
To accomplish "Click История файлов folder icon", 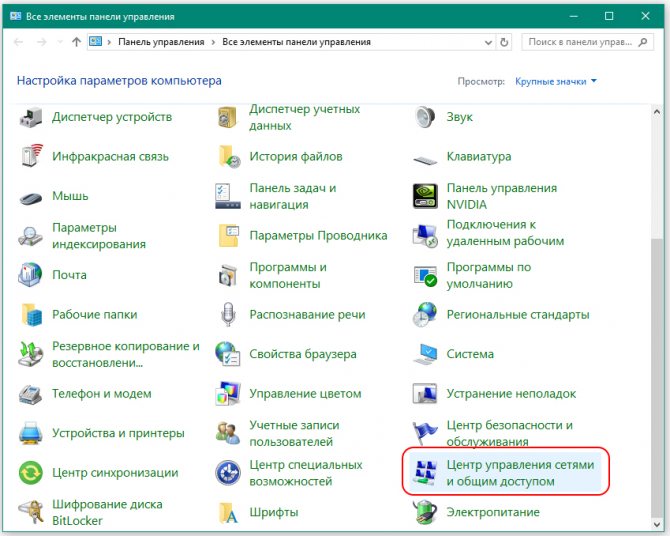I will click(x=228, y=156).
